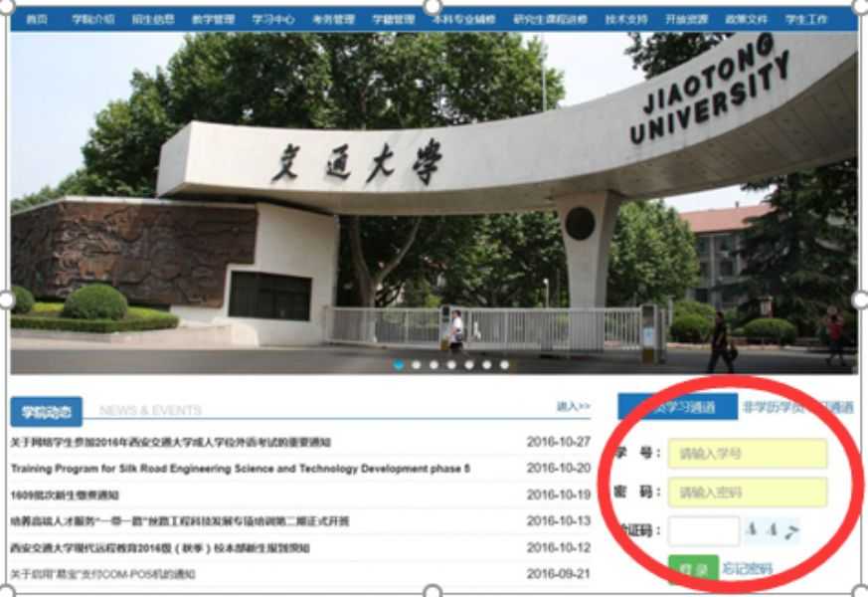Click the Jiaotong University gate banner image
868x597 pixels.
tap(434, 202)
